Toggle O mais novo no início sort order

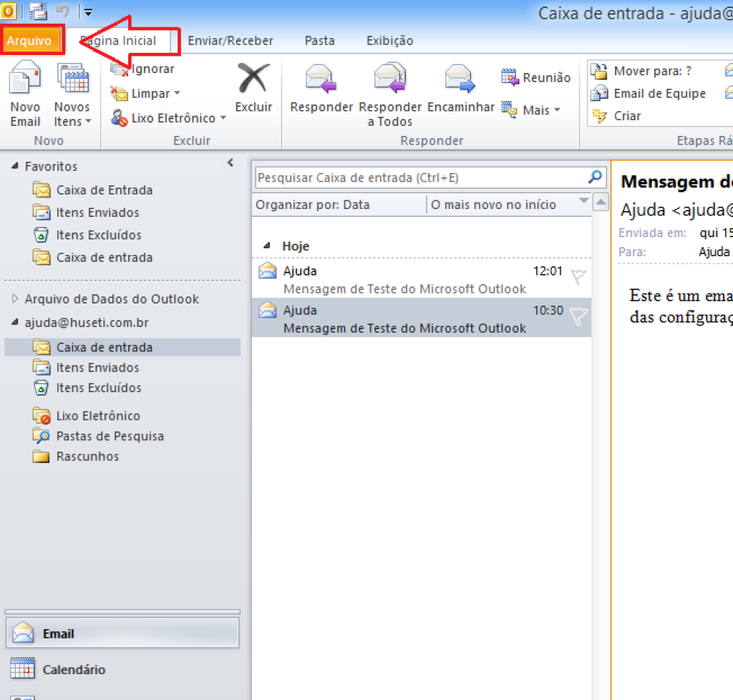pyautogui.click(x=493, y=205)
